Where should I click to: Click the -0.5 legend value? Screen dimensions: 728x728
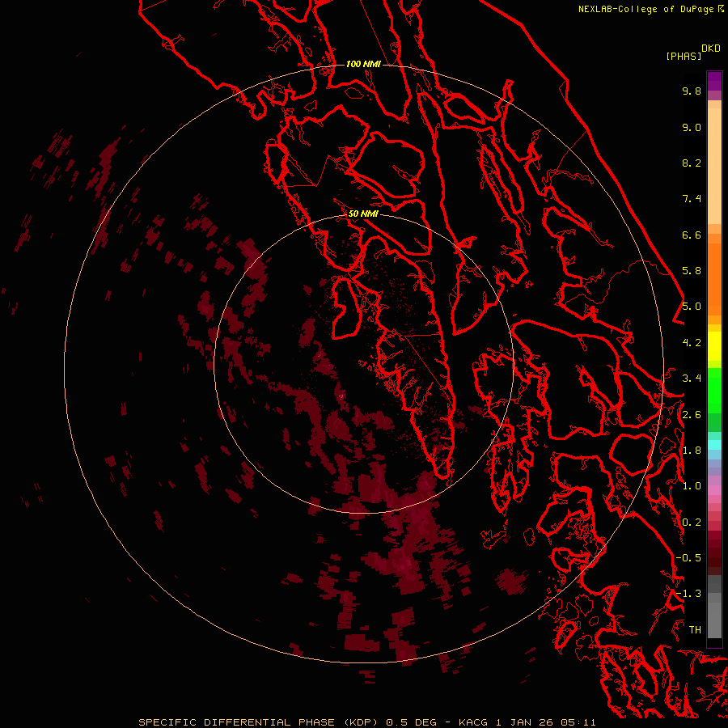(x=688, y=558)
